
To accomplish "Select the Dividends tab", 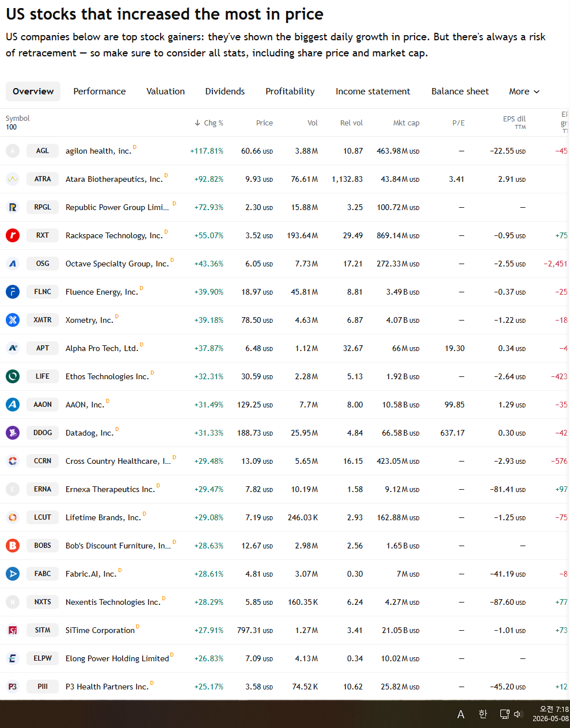I will (225, 92).
